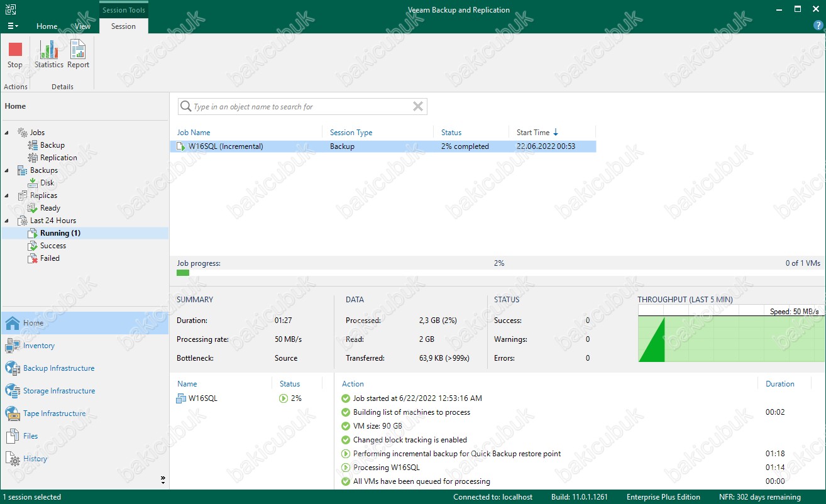Open the Veeam help icon
Screen dimensions: 826x504
(x=818, y=26)
